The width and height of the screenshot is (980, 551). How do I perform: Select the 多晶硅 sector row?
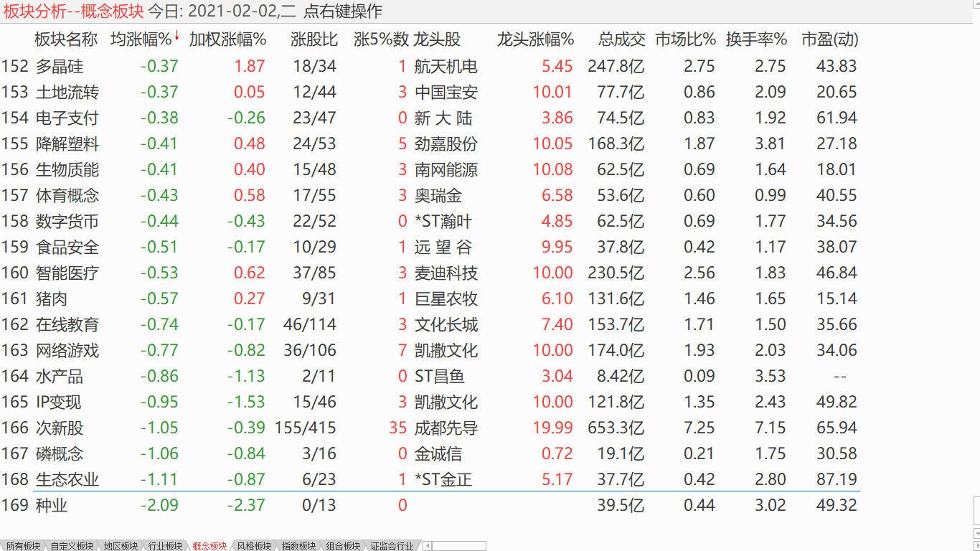click(x=430, y=66)
